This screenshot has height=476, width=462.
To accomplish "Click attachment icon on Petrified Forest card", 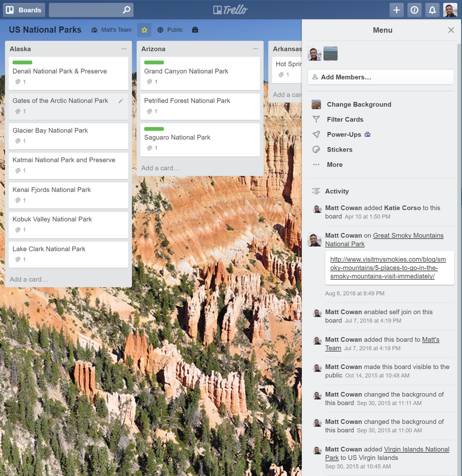I will pos(149,111).
